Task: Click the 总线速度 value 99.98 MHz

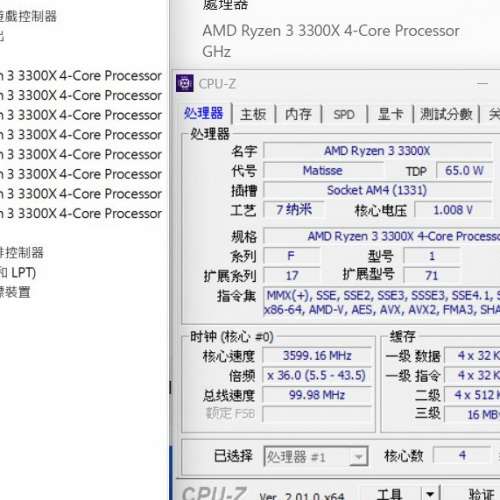Action: (x=317, y=395)
